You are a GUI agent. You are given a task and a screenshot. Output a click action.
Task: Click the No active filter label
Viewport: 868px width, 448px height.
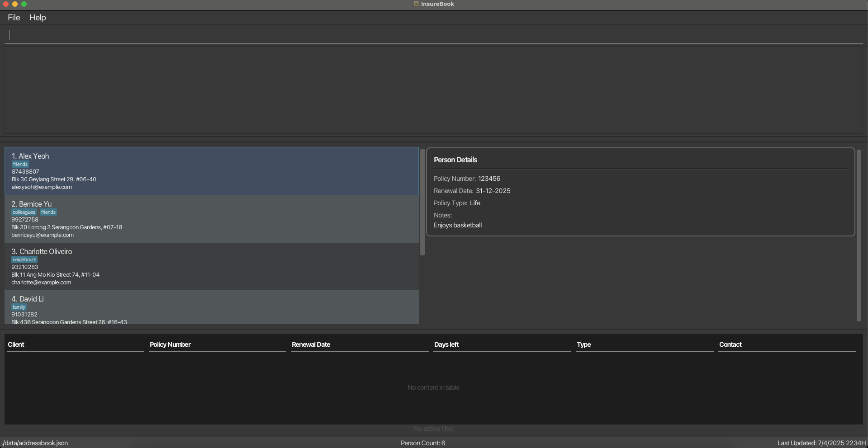433,429
